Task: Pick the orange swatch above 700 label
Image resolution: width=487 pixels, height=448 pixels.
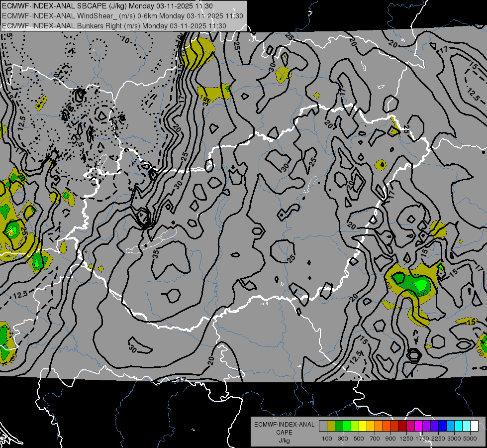Action: (379, 426)
